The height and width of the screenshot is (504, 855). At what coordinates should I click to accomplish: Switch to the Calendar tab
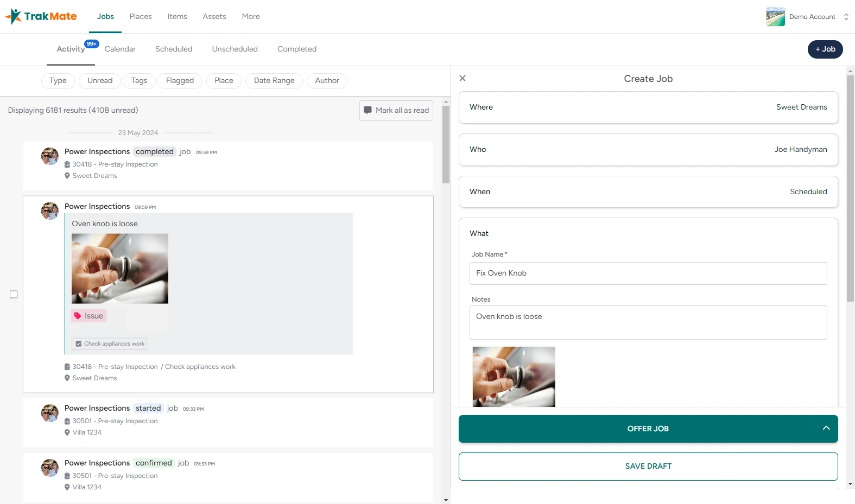[120, 49]
